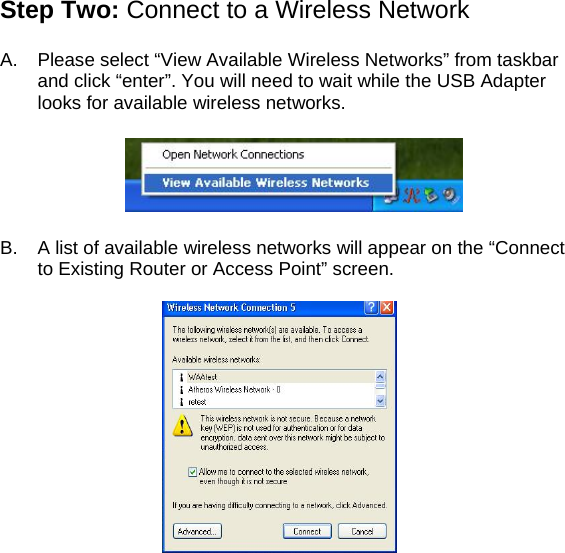Toggle the Allow me to connect checkbox
This screenshot has width=565, height=553.
tap(192, 472)
